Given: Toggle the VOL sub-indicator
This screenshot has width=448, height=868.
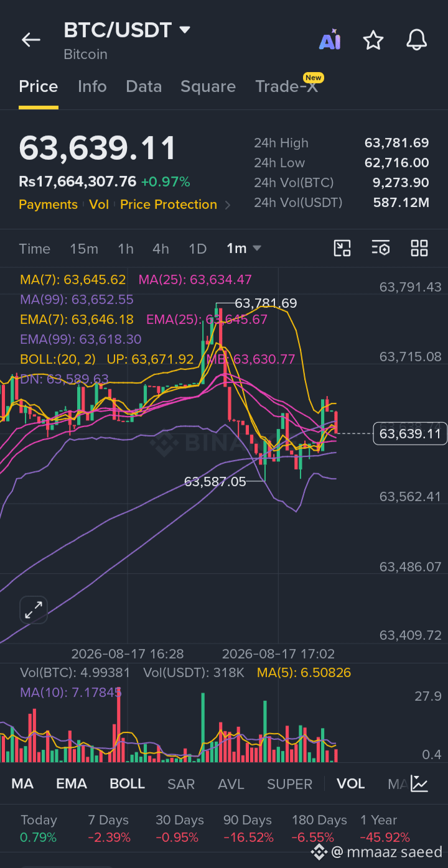Looking at the screenshot, I should (x=351, y=784).
